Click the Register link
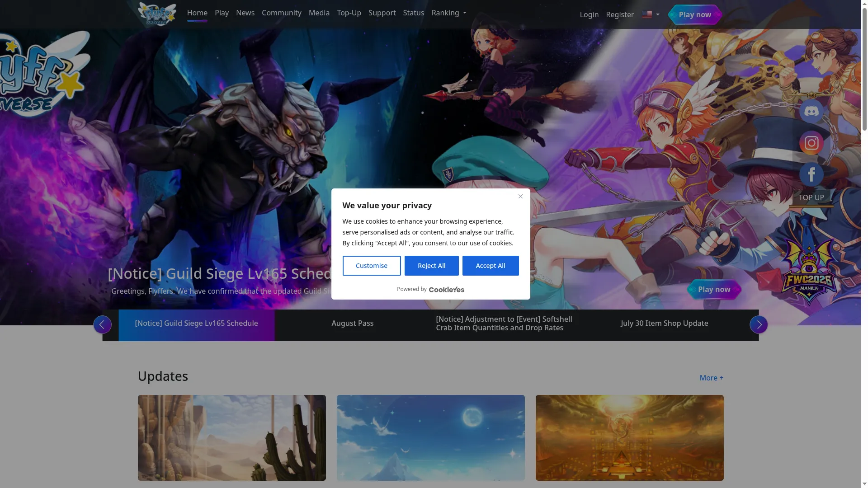This screenshot has width=868, height=488. [x=619, y=14]
